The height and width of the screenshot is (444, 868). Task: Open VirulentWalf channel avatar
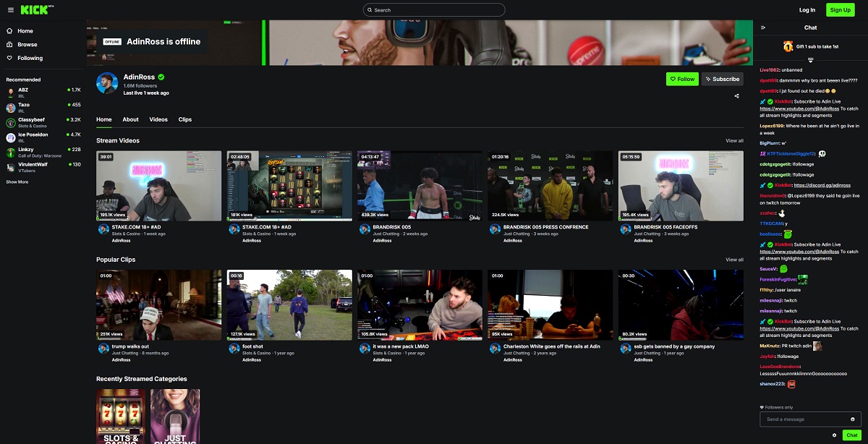click(11, 167)
